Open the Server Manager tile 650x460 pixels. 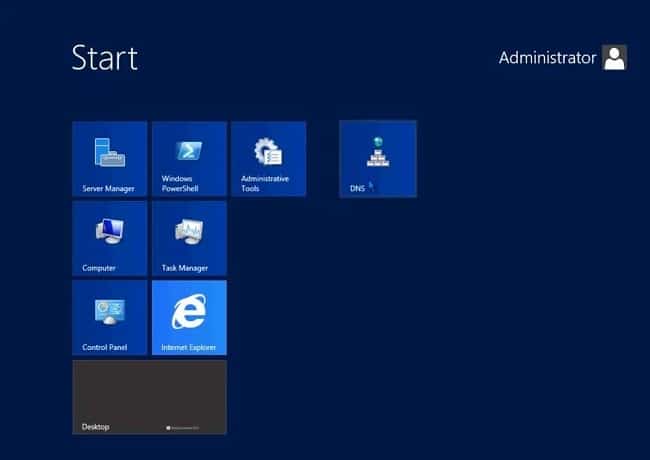(109, 159)
